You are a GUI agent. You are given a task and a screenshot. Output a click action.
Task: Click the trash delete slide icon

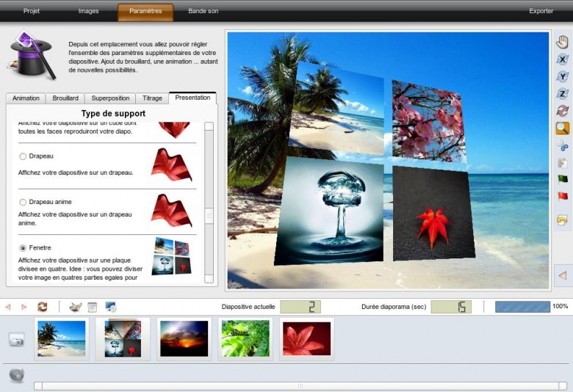(93, 308)
